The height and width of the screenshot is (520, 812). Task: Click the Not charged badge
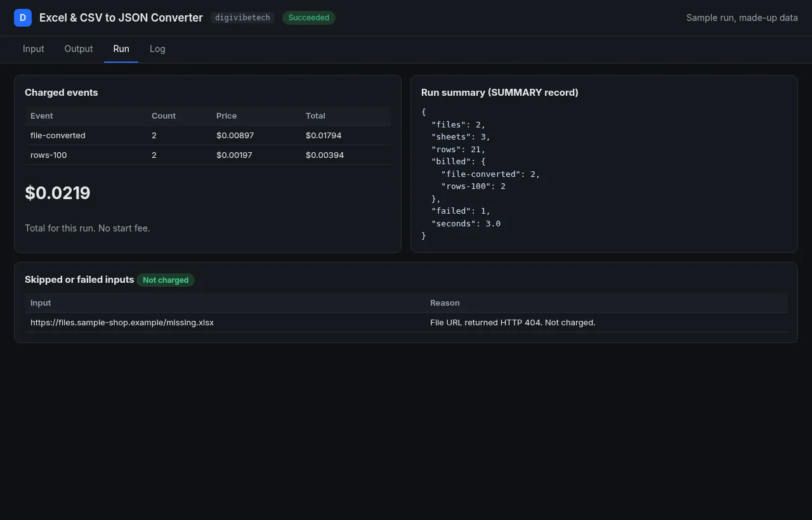166,280
